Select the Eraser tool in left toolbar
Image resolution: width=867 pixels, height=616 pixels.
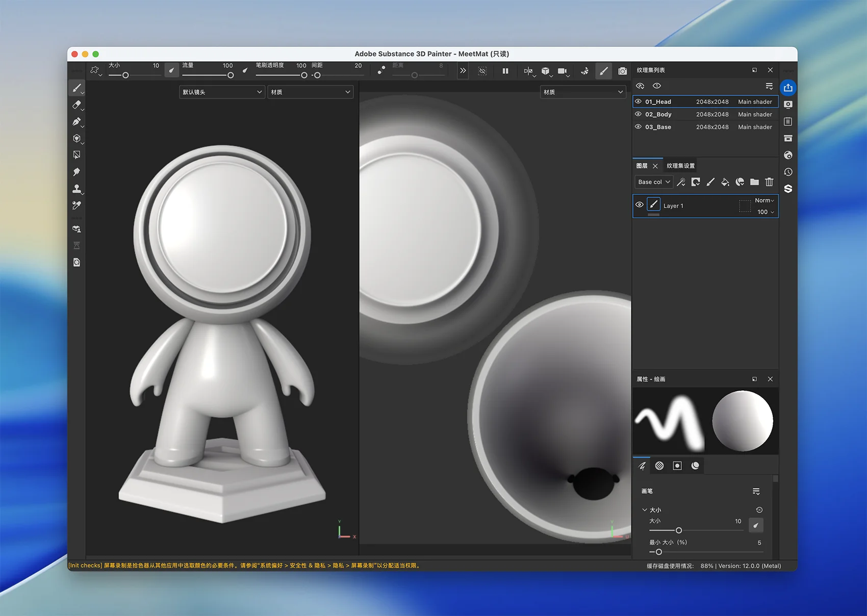pyautogui.click(x=76, y=105)
